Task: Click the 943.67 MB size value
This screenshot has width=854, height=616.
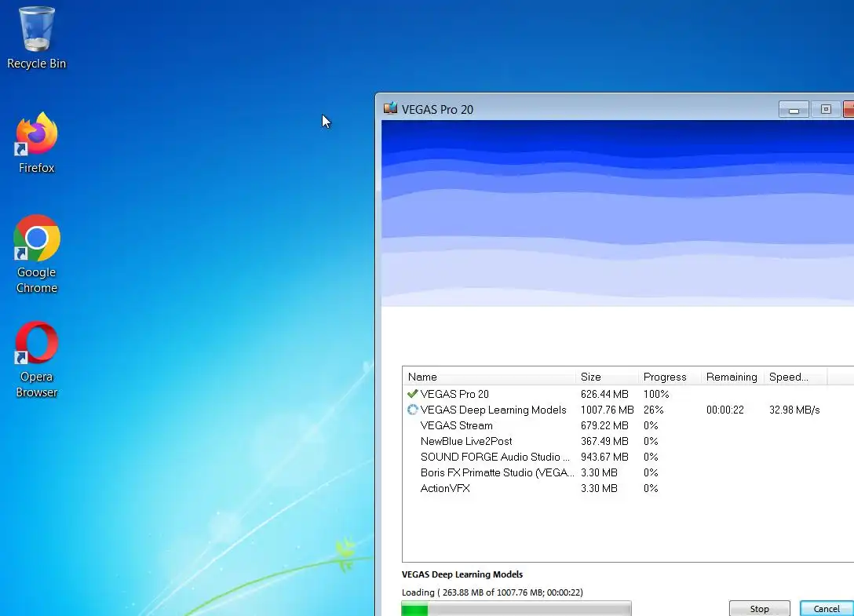Action: 604,457
